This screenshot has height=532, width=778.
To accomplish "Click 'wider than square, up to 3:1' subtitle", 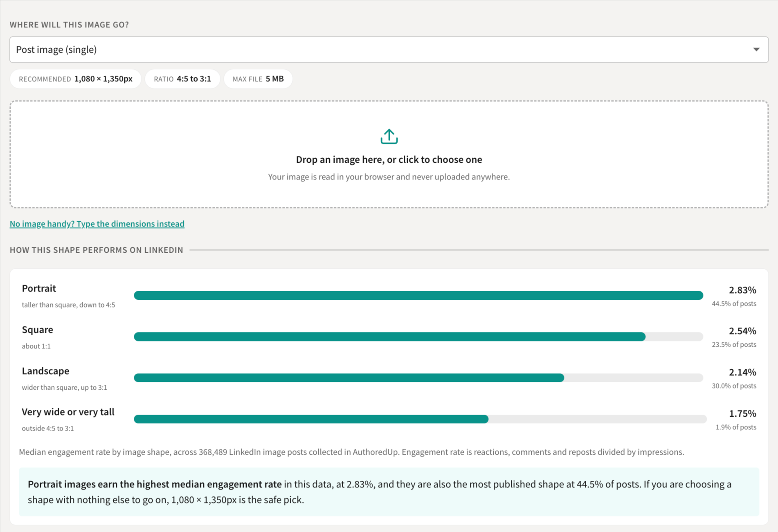I will 64,387.
